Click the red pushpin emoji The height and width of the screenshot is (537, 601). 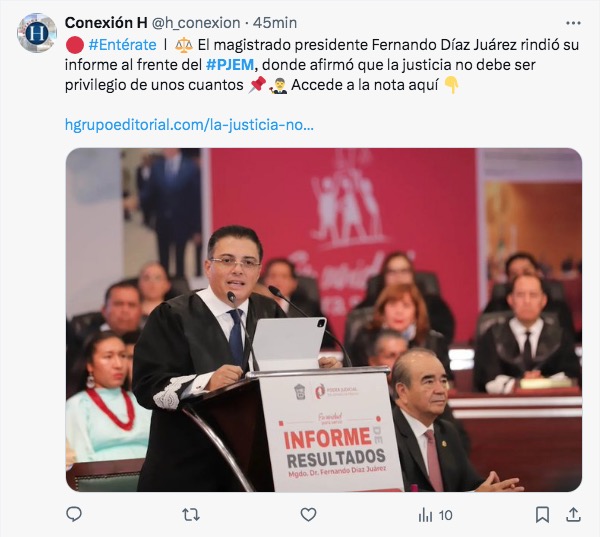[x=257, y=84]
